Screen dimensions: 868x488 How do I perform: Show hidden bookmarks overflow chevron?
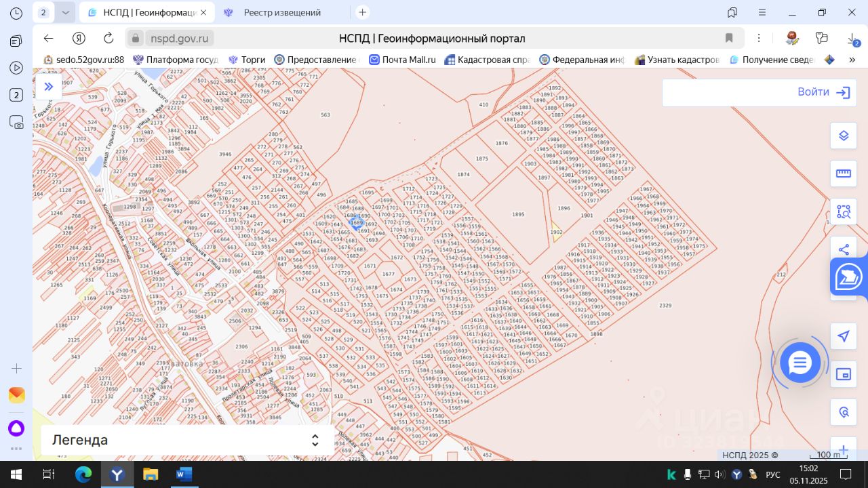pyautogui.click(x=852, y=60)
